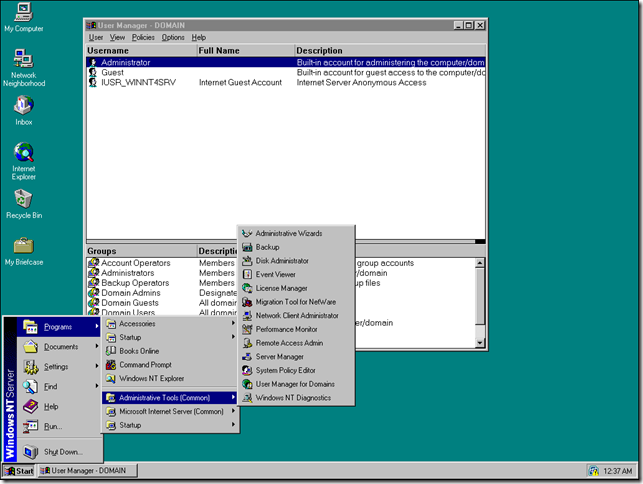The image size is (643, 484).
Task: Open the View menu in User Manager
Action: point(117,37)
